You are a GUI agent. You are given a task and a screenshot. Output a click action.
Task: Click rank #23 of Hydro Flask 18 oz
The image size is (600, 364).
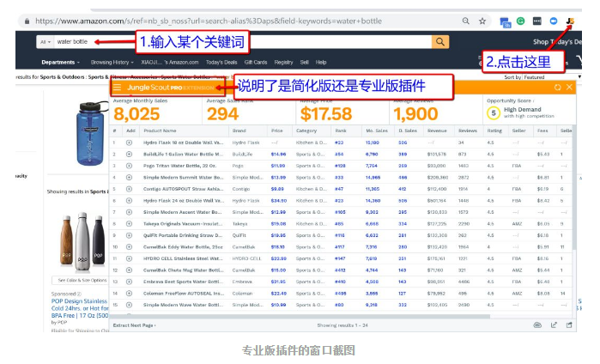[339, 143]
